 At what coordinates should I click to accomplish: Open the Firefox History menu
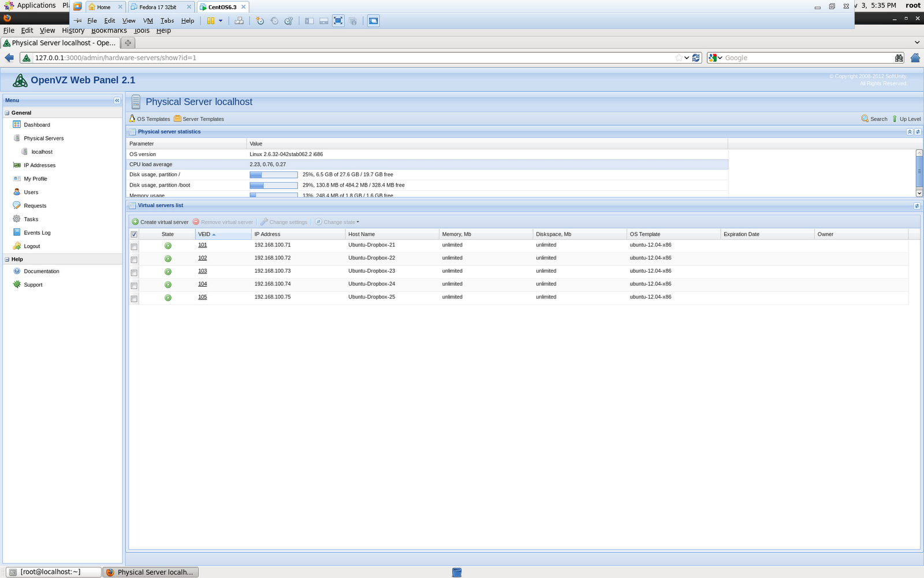pyautogui.click(x=73, y=31)
